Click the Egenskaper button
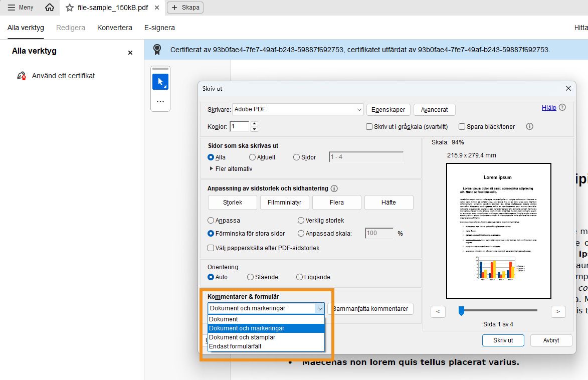 (388, 109)
